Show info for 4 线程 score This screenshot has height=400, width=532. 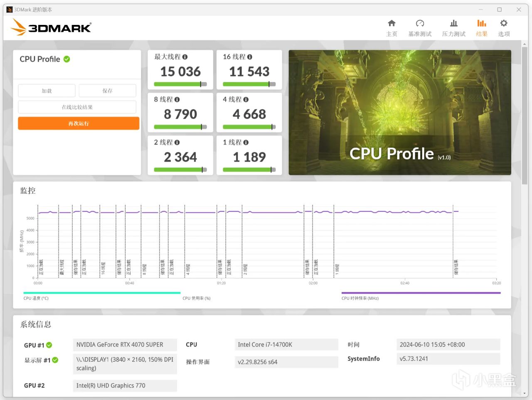246,100
